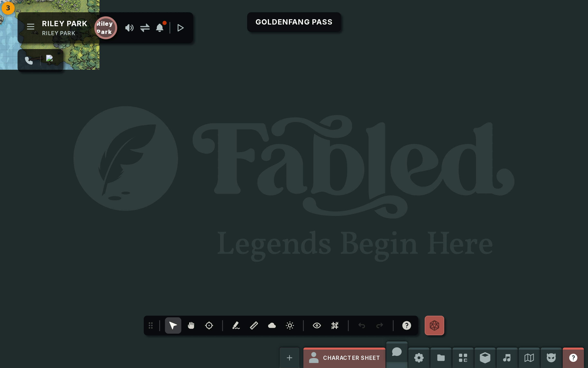This screenshot has width=588, height=368.
Task: Click the Goldenfang Pass scene title
Action: point(294,22)
